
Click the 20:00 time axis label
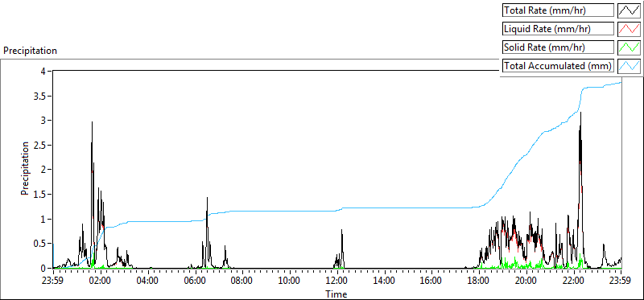(x=526, y=282)
